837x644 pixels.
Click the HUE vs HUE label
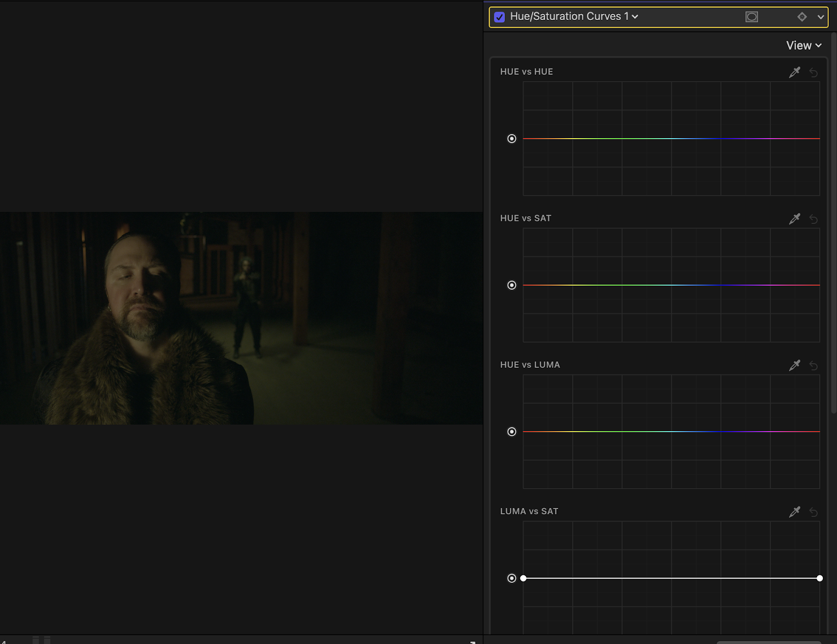(x=526, y=72)
